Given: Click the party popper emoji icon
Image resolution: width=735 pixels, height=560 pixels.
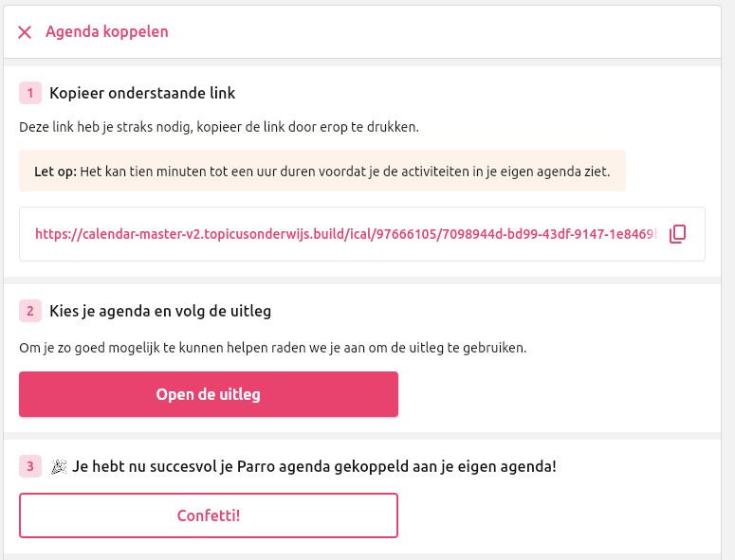Looking at the screenshot, I should coord(59,467).
